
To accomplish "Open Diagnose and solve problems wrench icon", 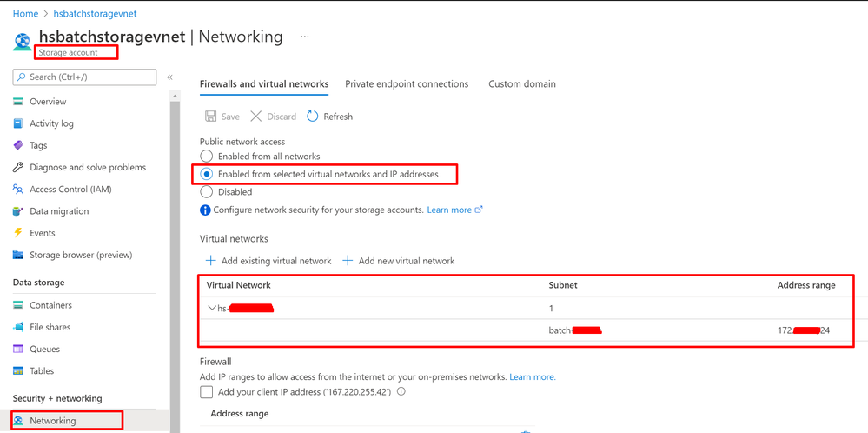I will (x=18, y=167).
